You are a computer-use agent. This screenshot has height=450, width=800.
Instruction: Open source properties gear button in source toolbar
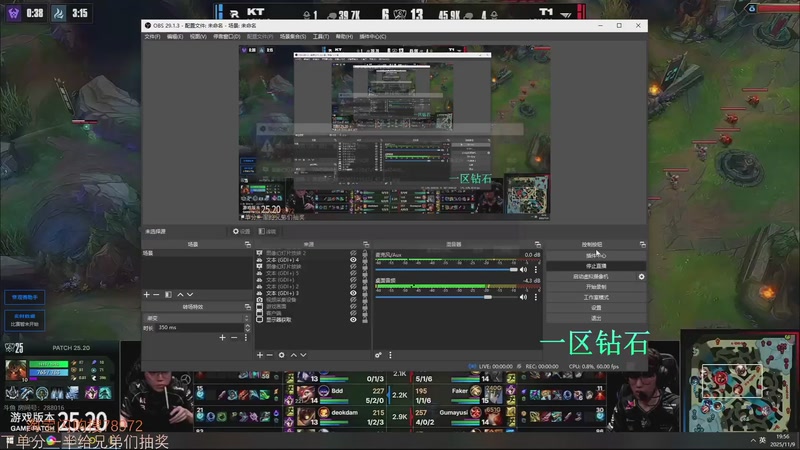tap(242, 231)
